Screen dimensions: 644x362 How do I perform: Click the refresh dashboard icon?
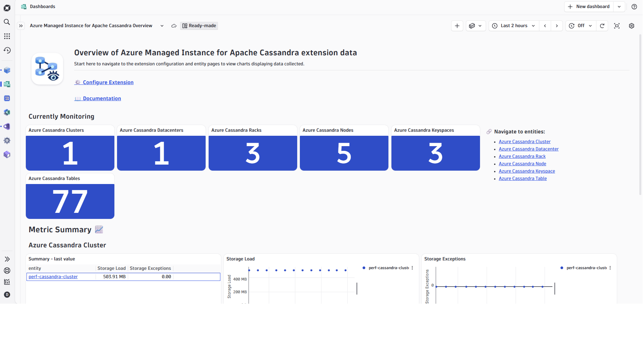pos(602,26)
